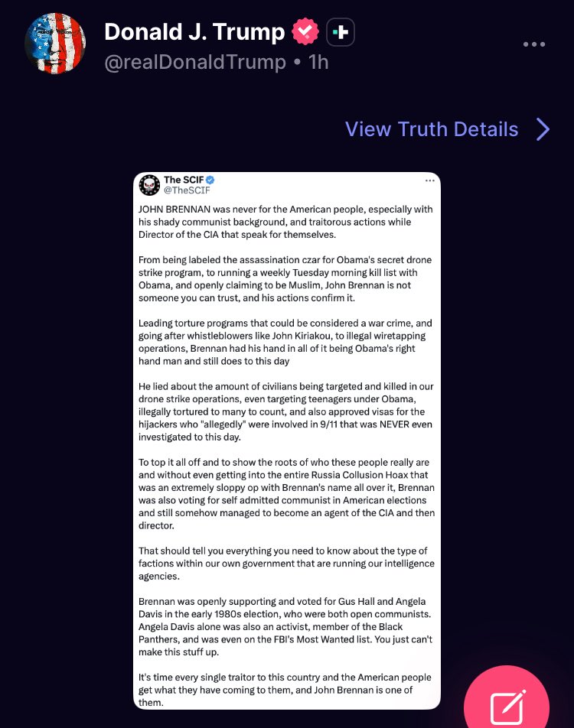This screenshot has height=728, width=574.
Task: Click the 1h post timestamp
Action: (318, 62)
